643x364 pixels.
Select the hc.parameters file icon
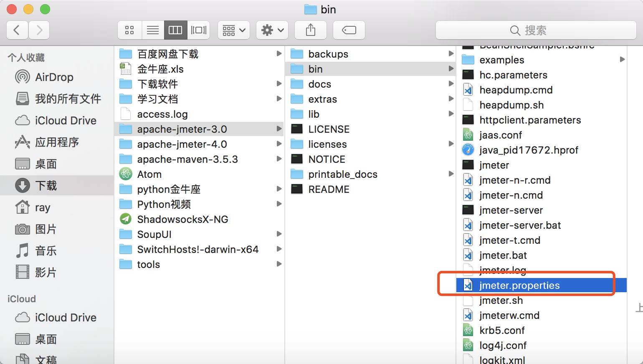tap(468, 75)
